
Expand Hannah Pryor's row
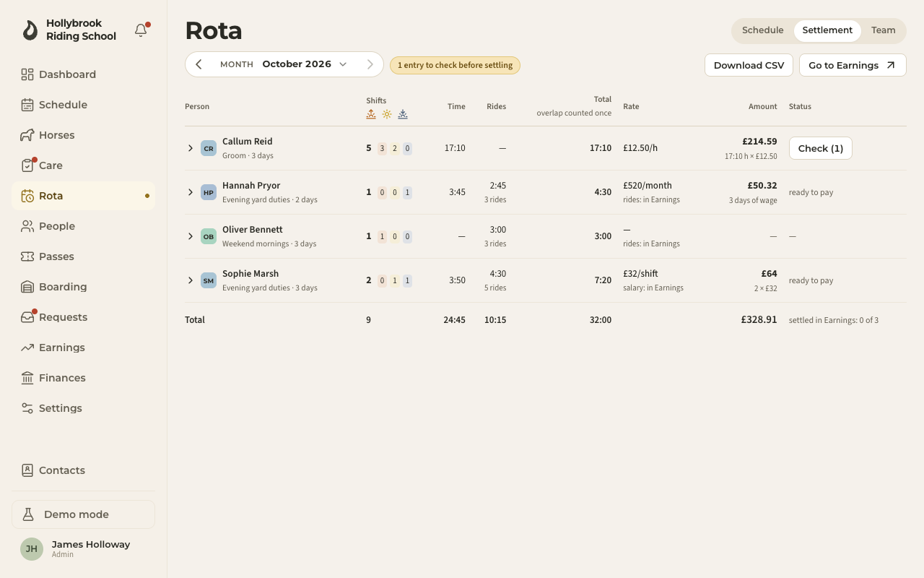click(x=191, y=192)
